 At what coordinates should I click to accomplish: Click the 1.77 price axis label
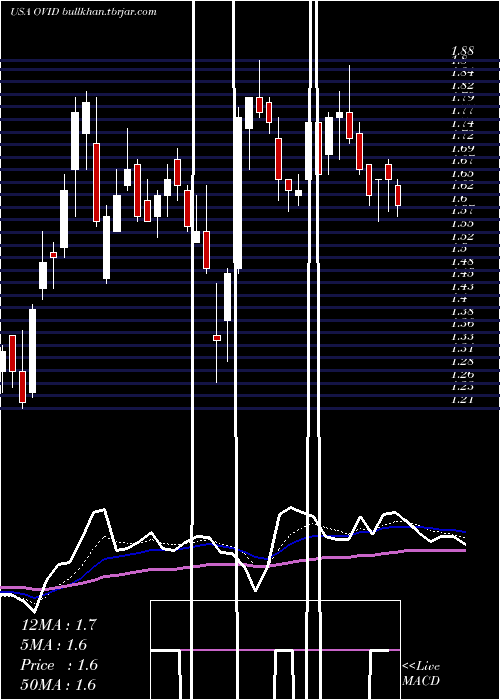462,111
